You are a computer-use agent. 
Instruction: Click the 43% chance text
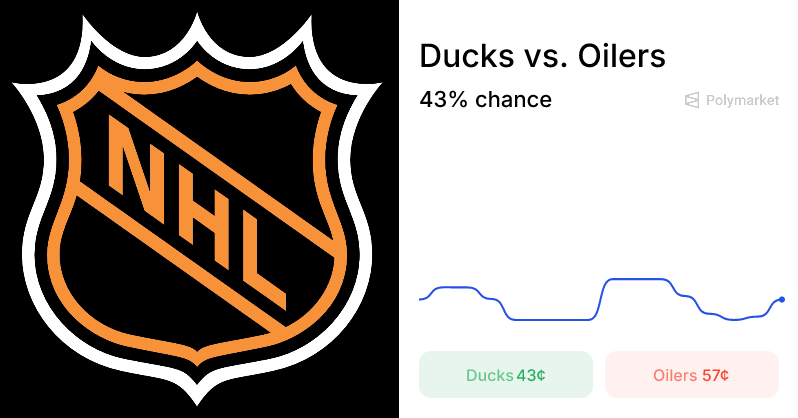(x=485, y=100)
